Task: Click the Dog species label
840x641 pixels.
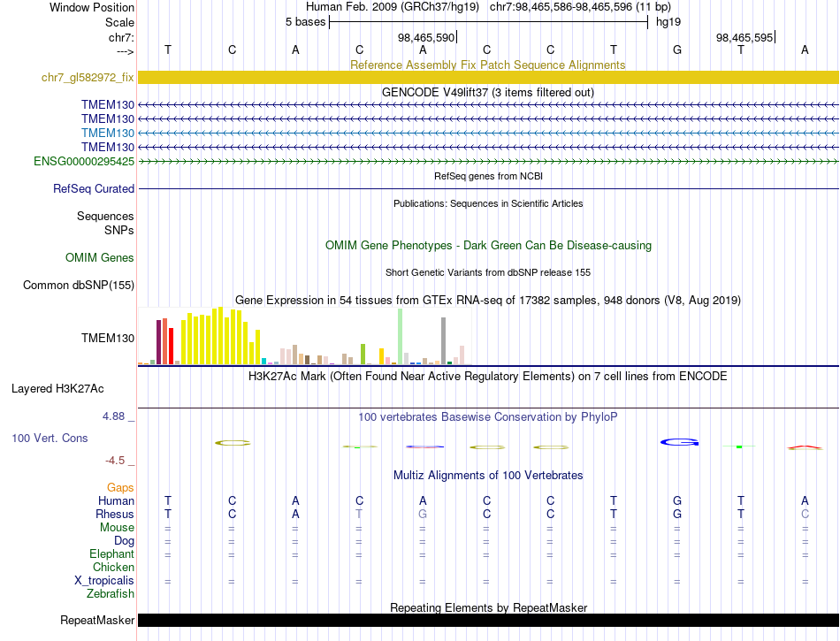Action: [124, 541]
